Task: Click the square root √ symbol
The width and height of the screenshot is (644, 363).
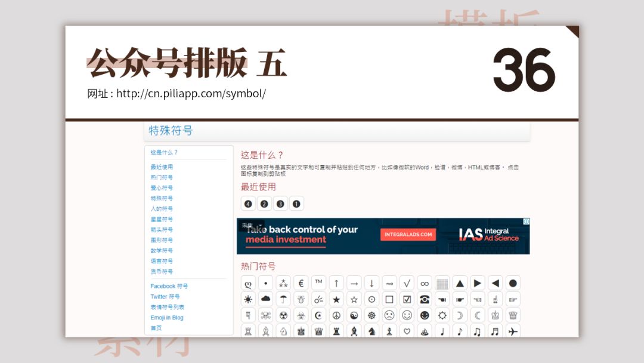Action: click(405, 283)
